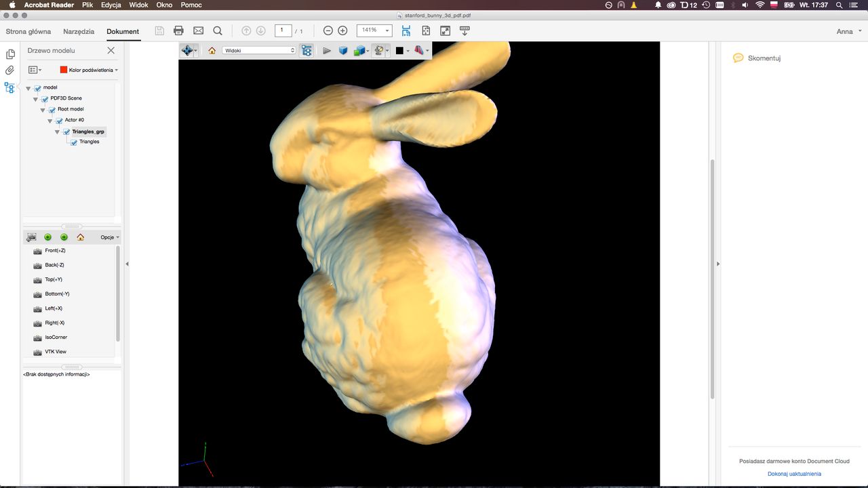Screen dimensions: 868x488
Task: Collapse the PDF3D Scene node
Action: [36, 99]
